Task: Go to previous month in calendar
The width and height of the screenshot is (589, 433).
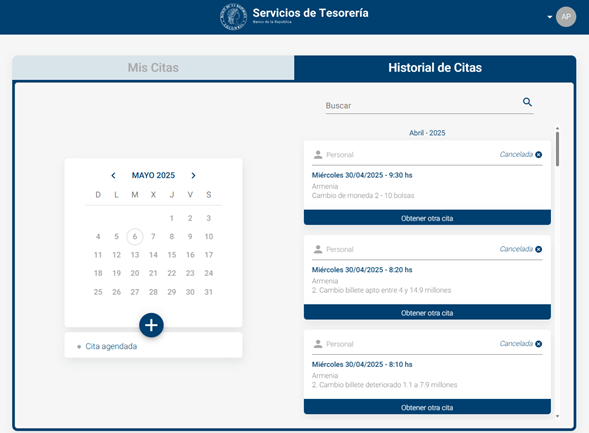Action: [113, 175]
